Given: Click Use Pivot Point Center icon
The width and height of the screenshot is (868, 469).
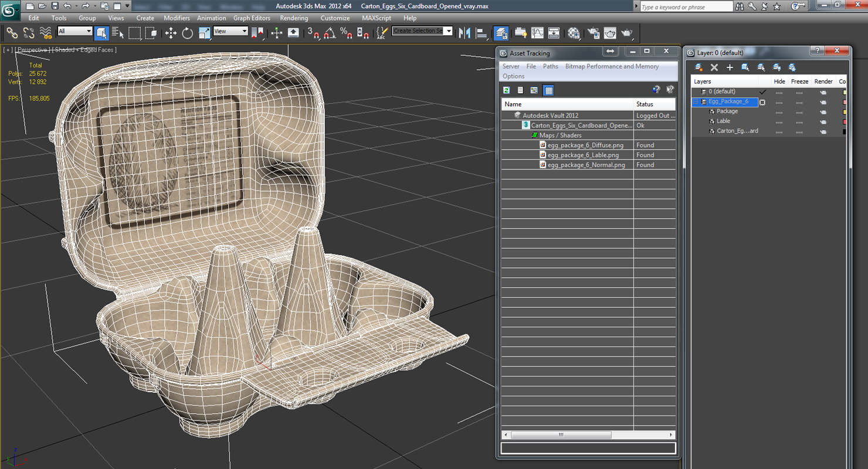Looking at the screenshot, I should click(257, 33).
